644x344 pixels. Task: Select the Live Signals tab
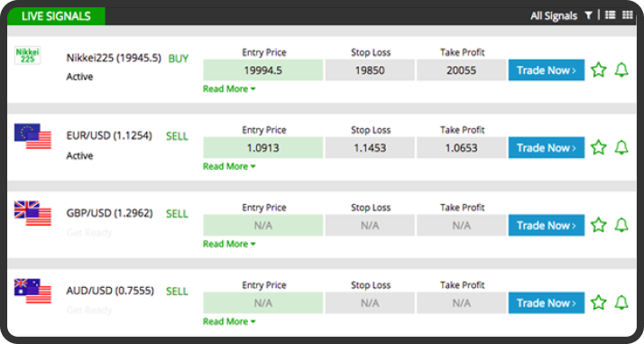coord(56,16)
